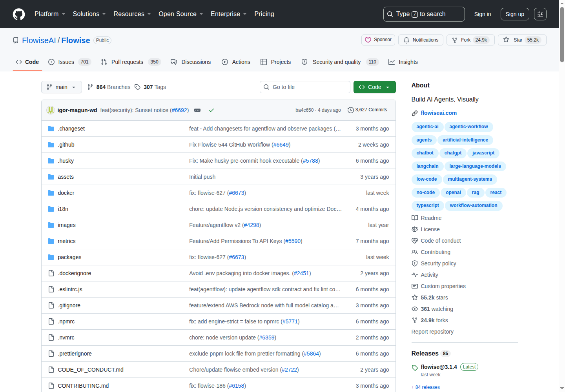Expand the green Code dropdown button
This screenshot has height=392, width=565.
click(x=375, y=87)
